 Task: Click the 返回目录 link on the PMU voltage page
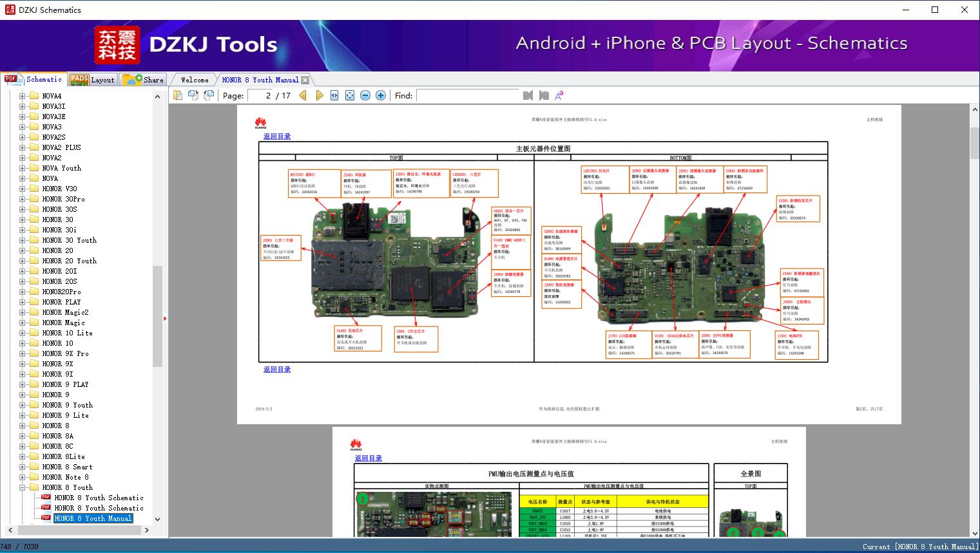point(369,458)
